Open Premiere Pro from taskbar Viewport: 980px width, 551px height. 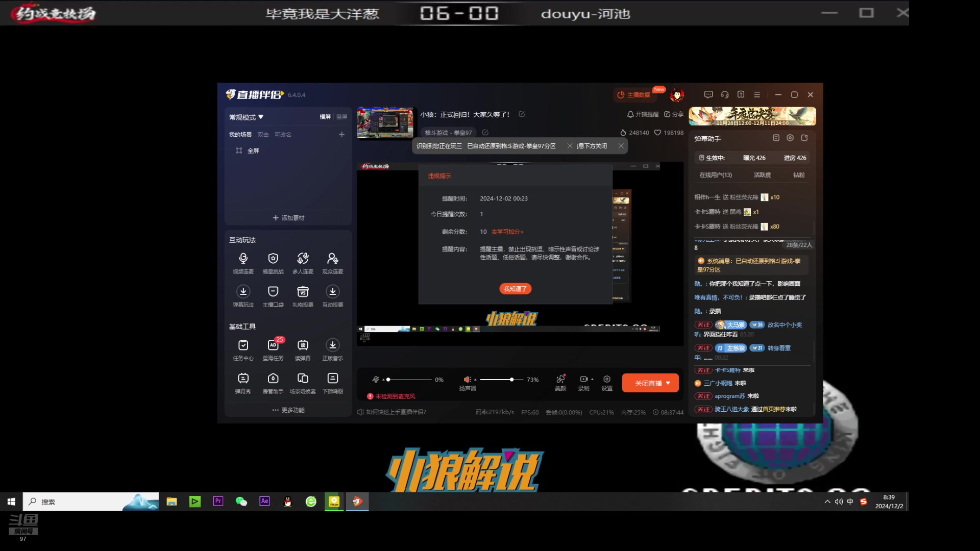(218, 502)
